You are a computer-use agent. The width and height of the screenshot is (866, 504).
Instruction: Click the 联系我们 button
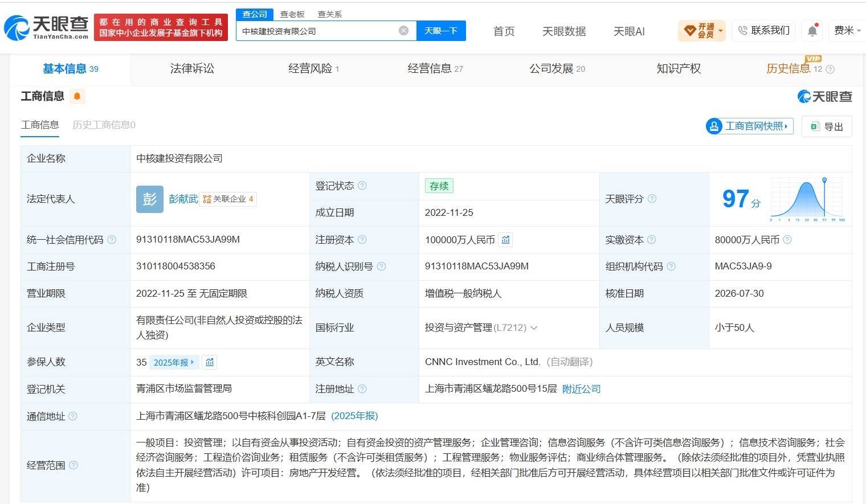click(x=763, y=31)
